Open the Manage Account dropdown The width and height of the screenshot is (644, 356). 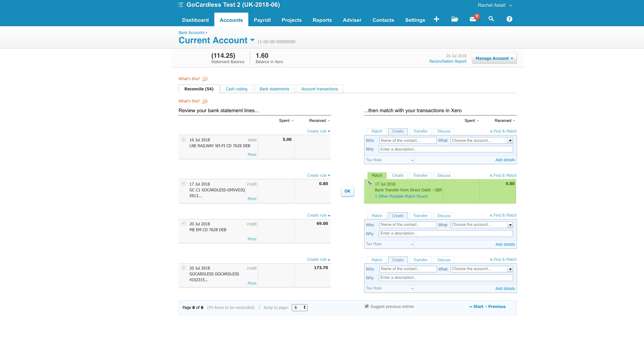[494, 58]
